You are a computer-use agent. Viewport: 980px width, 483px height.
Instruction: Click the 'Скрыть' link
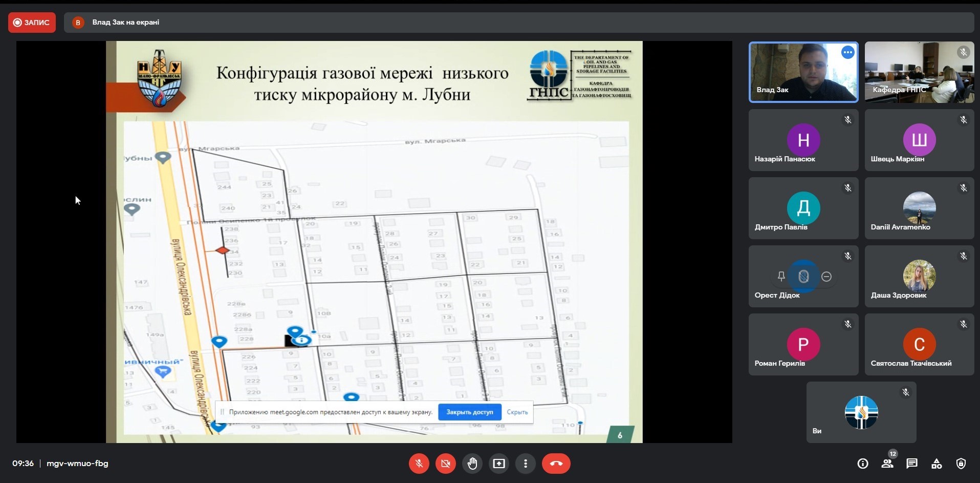coord(517,412)
